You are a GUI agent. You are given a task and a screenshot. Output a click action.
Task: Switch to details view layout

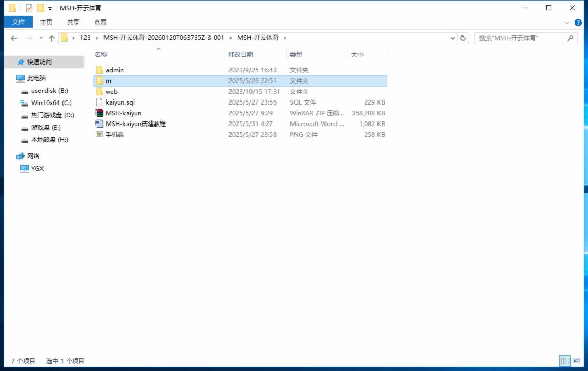click(x=565, y=361)
